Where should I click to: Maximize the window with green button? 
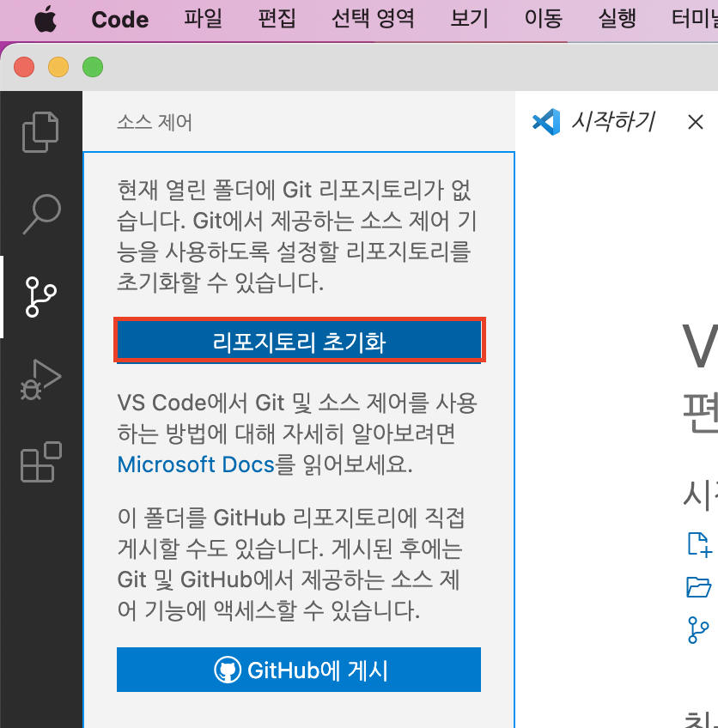[x=93, y=67]
